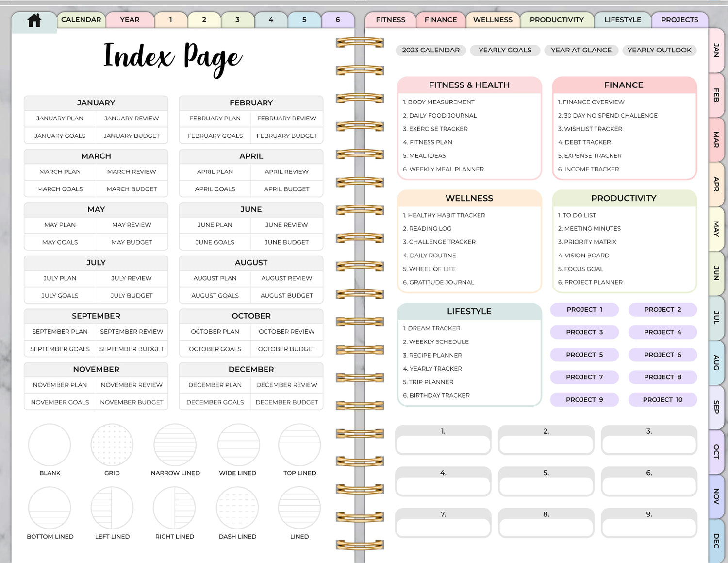Select the Bottom Lined template icon
This screenshot has width=728, height=563.
click(50, 508)
